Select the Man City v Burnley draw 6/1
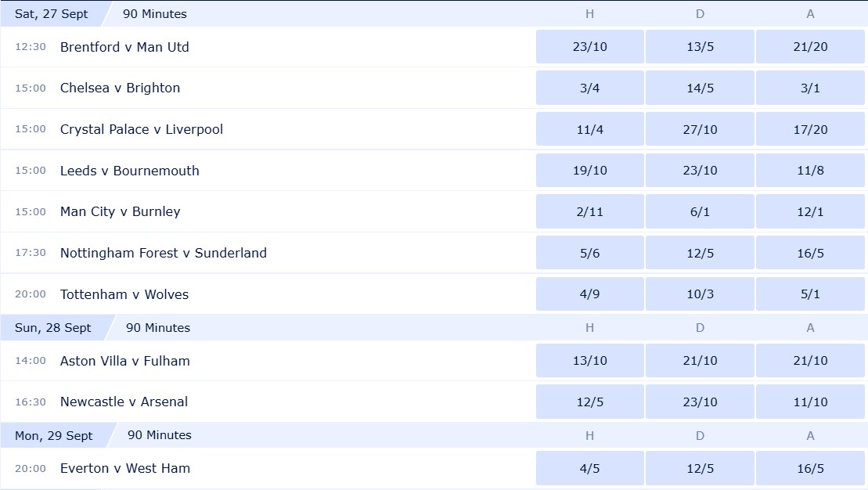 [x=700, y=211]
